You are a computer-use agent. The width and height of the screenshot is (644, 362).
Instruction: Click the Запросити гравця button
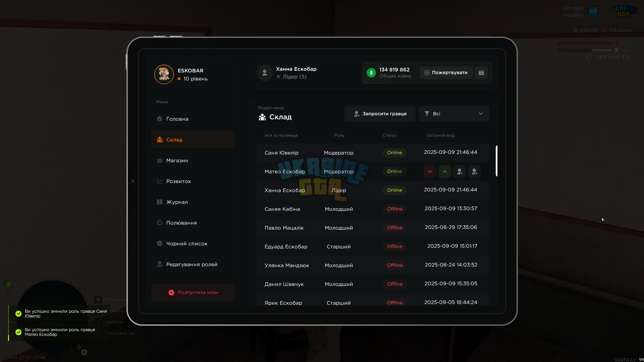[x=380, y=114]
